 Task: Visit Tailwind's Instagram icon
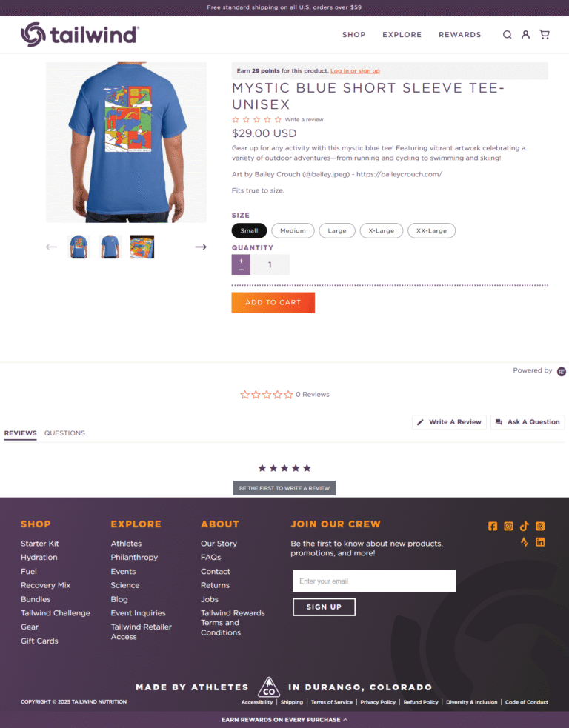(x=508, y=526)
